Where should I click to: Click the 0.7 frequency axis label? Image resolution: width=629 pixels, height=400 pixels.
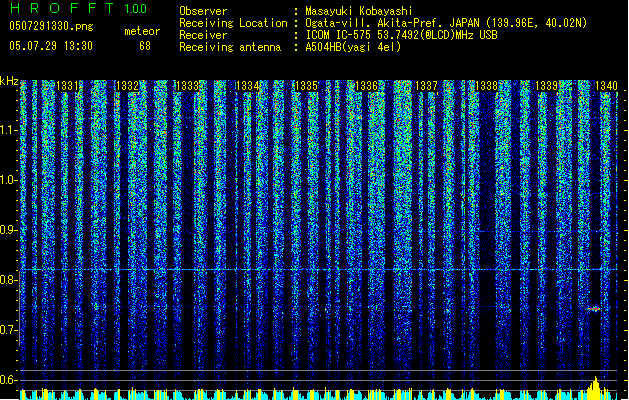9,330
